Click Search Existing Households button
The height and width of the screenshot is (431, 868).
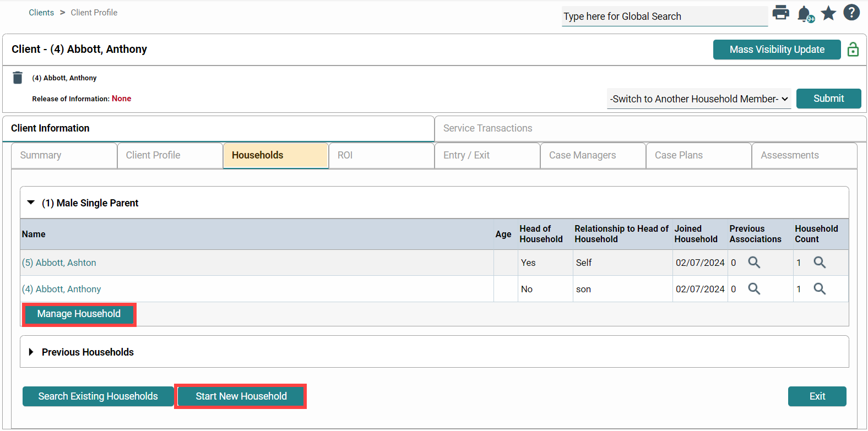tap(98, 396)
